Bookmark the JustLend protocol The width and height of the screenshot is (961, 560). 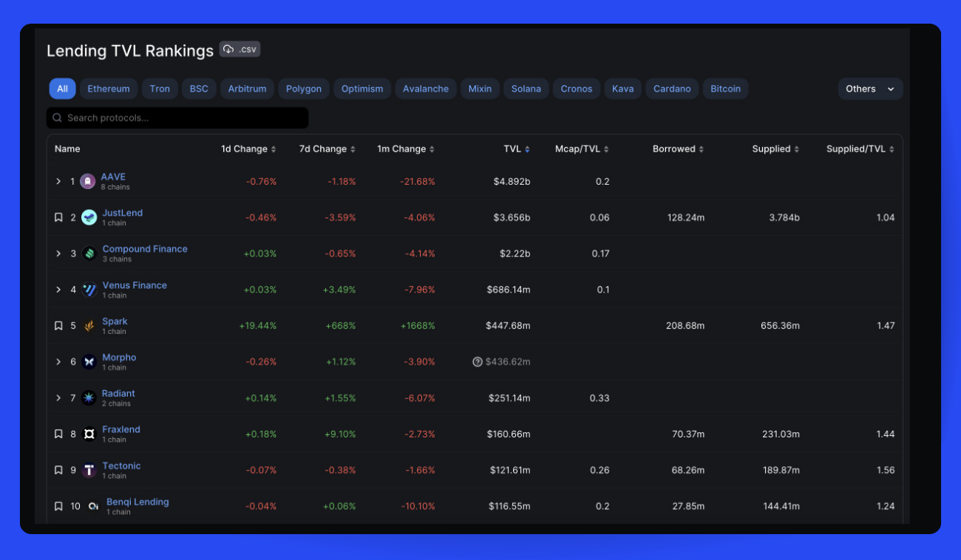(x=58, y=216)
